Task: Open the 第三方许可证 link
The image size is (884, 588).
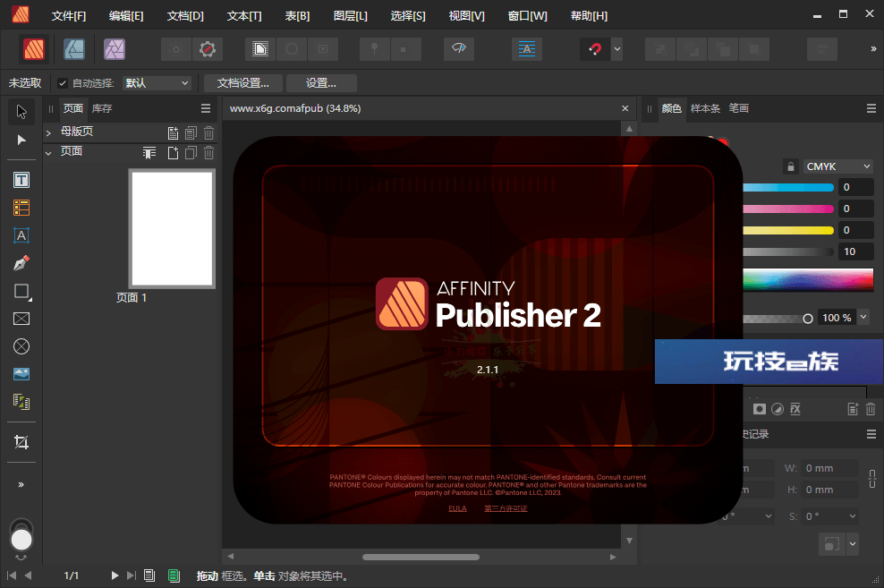Action: tap(506, 508)
